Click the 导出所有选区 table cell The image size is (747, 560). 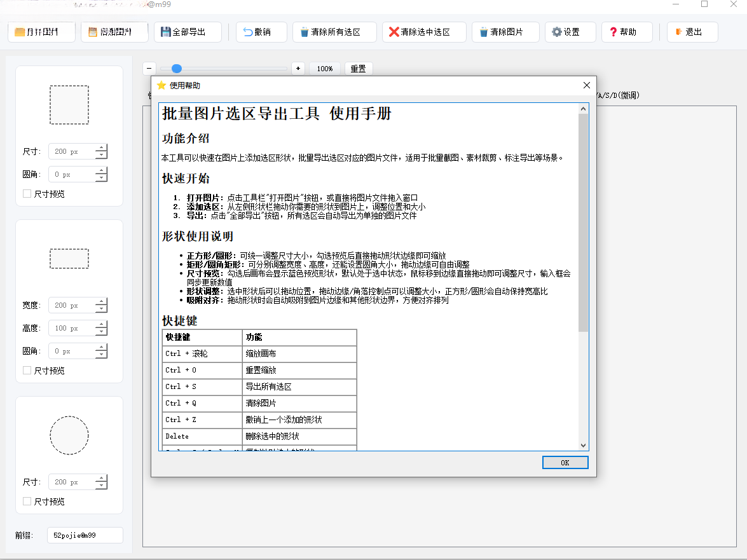pyautogui.click(x=299, y=386)
